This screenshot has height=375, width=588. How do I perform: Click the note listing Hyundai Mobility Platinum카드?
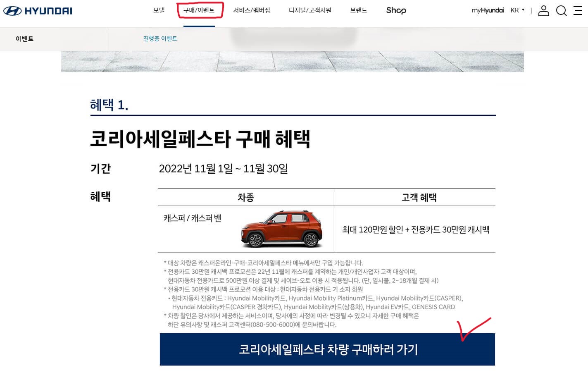(316, 303)
